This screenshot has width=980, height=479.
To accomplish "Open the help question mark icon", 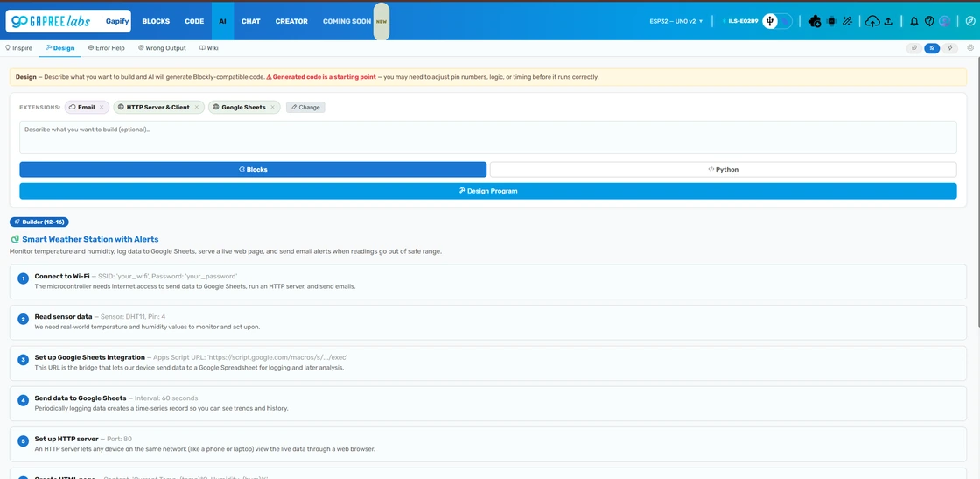I will tap(929, 21).
